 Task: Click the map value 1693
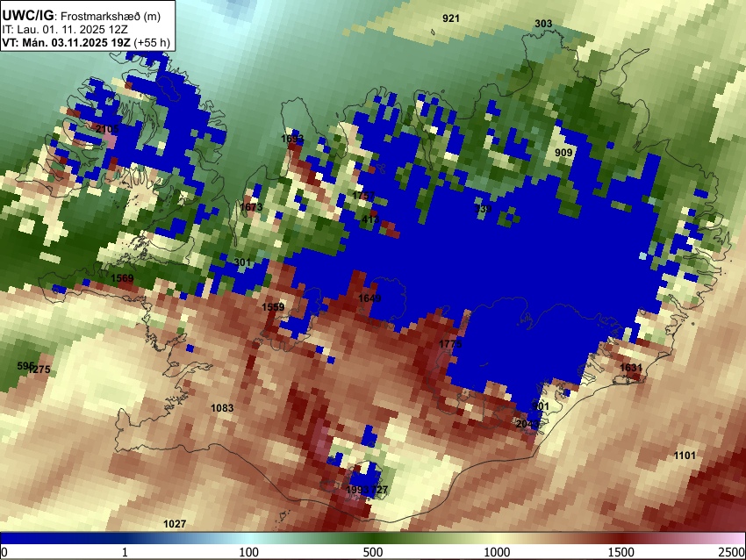click(292, 139)
